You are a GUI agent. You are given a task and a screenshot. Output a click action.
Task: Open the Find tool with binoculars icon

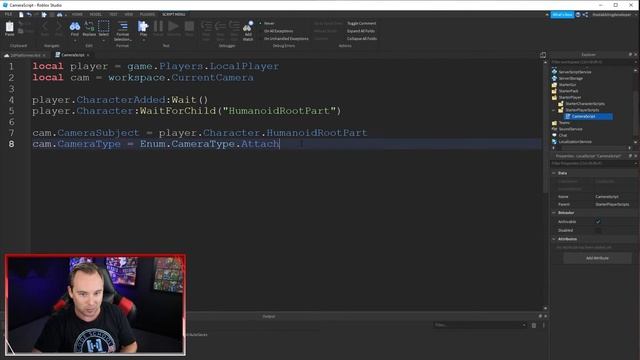point(75,27)
